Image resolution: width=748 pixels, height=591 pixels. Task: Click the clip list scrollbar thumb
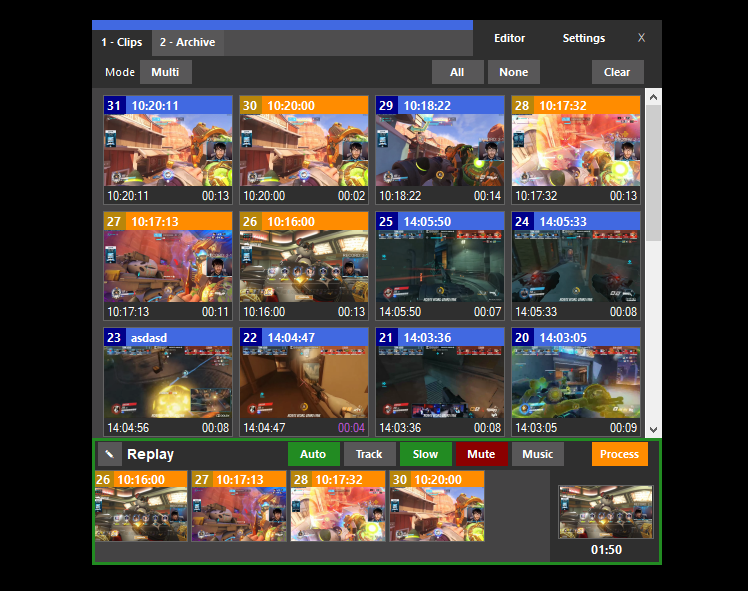click(x=654, y=173)
